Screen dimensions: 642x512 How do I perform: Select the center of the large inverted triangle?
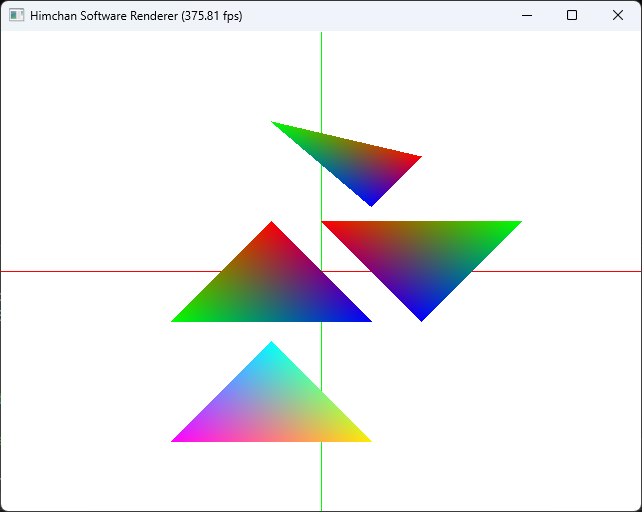click(421, 255)
